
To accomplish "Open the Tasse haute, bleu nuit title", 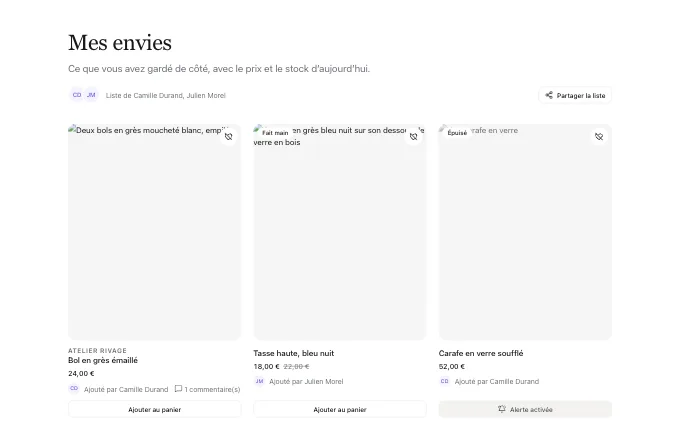I will tap(294, 353).
